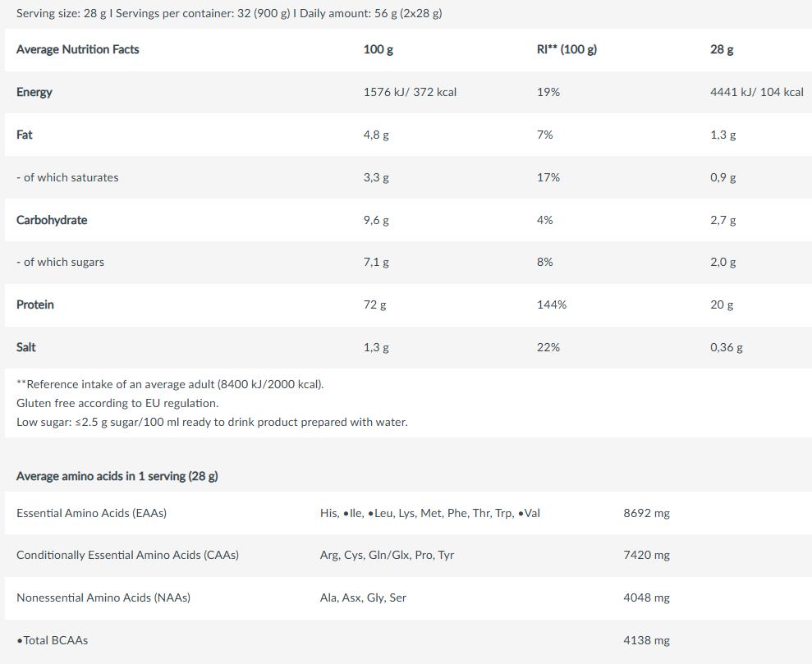Viewport: 812px width, 664px height.
Task: Select the 8692 mg EAAs amount
Action: pos(646,514)
